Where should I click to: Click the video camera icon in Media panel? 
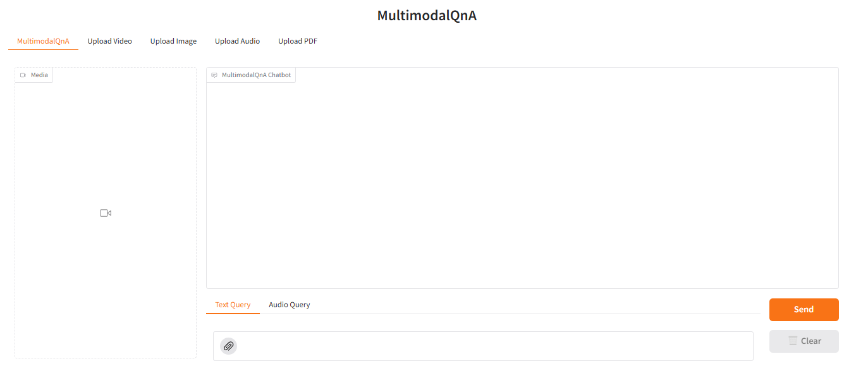click(x=105, y=212)
